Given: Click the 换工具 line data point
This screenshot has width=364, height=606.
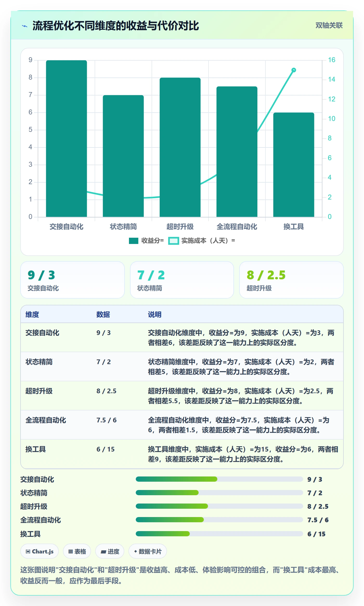Looking at the screenshot, I should click(x=294, y=70).
